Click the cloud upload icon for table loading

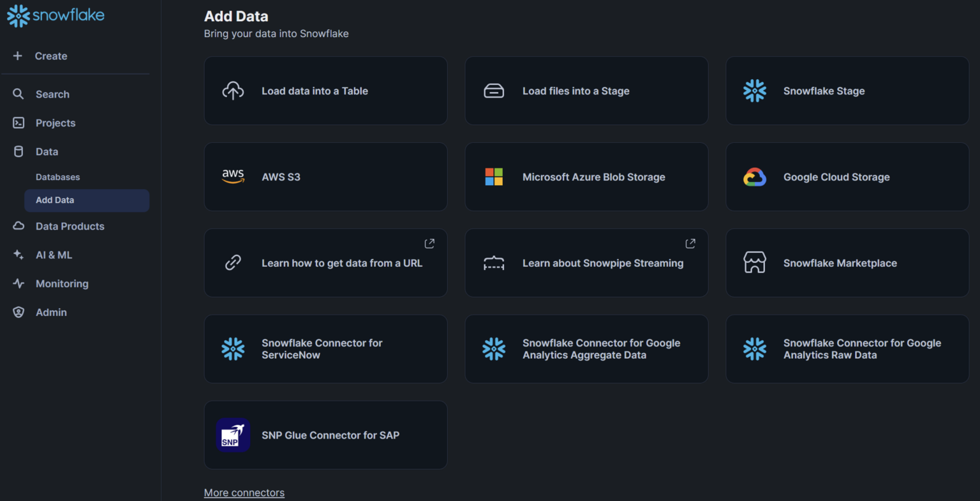point(233,91)
